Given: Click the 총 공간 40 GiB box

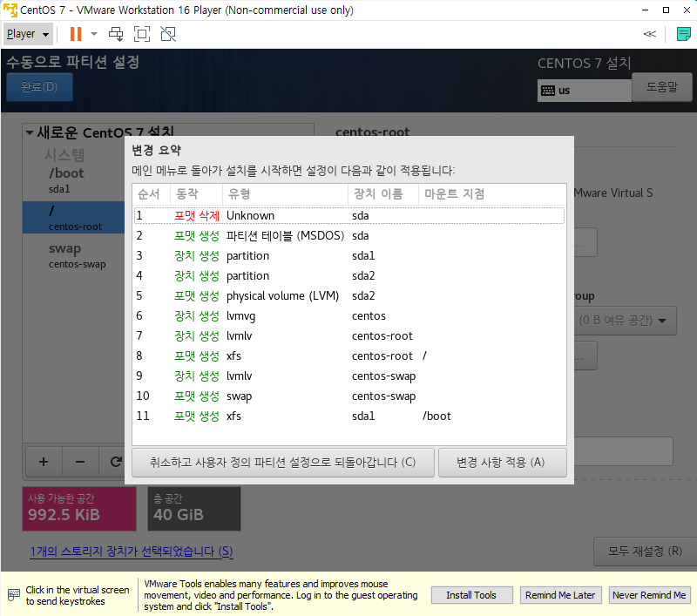Looking at the screenshot, I should click(194, 509).
